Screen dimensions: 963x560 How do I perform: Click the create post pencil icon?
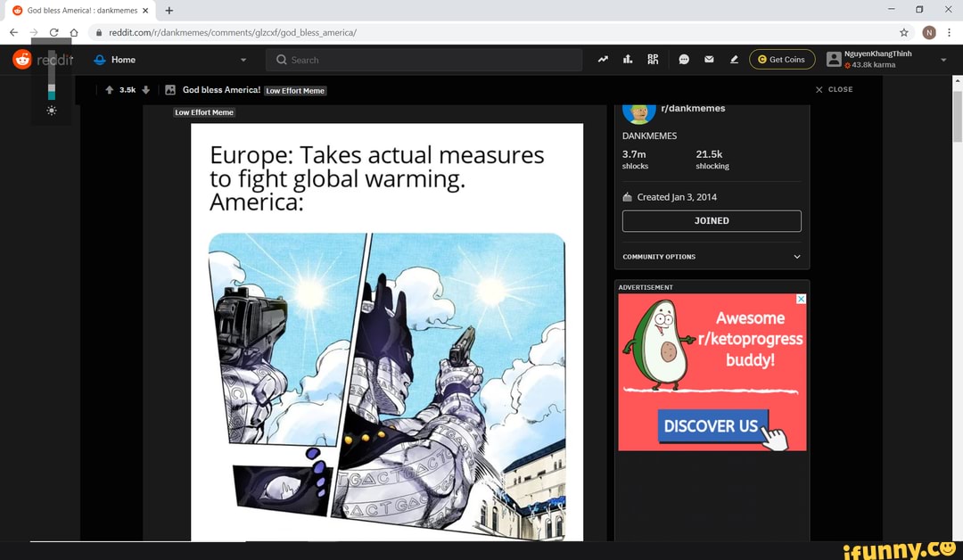pyautogui.click(x=734, y=60)
